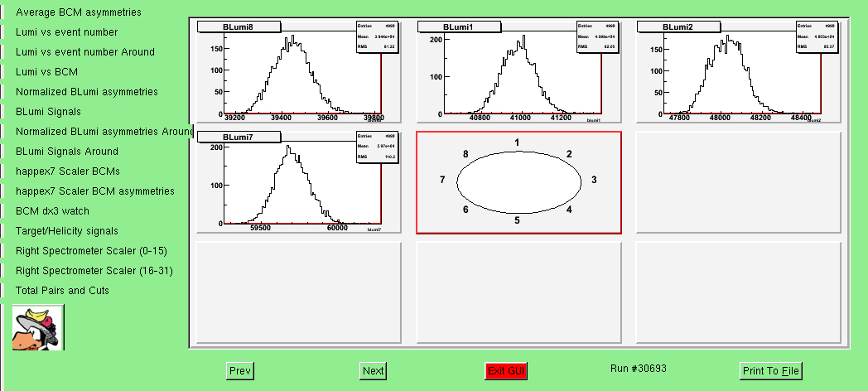
Task: Select Lumi vs event number page
Action: (66, 32)
